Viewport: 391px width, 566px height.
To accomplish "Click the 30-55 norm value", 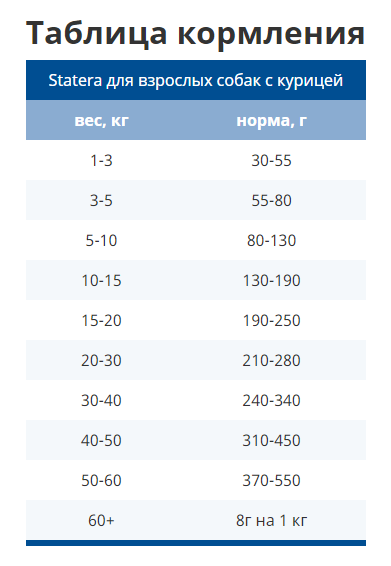I will tap(271, 160).
